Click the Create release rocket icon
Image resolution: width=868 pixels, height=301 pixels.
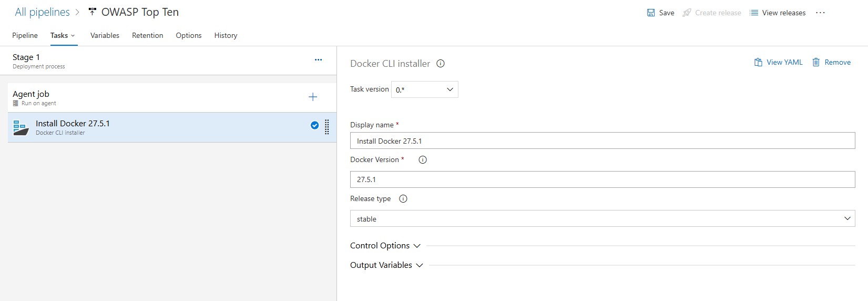[x=687, y=13]
